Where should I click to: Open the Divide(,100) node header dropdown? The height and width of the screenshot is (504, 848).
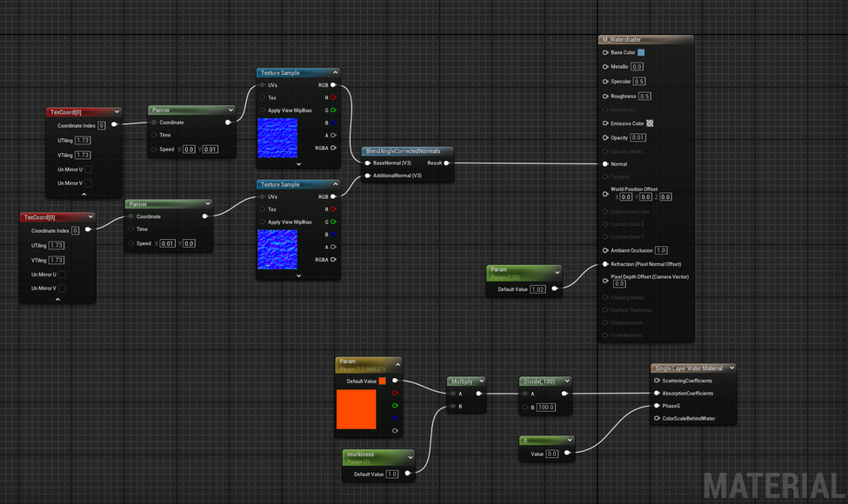[x=567, y=381]
